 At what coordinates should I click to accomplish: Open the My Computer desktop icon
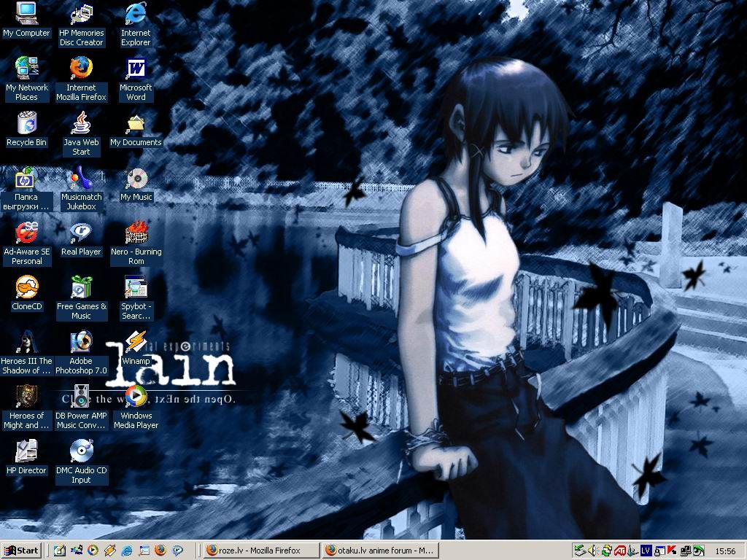26,20
